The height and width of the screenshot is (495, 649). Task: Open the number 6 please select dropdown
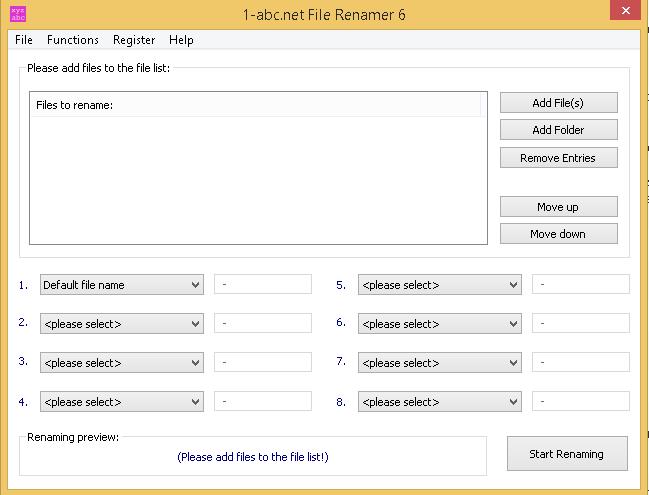[440, 324]
